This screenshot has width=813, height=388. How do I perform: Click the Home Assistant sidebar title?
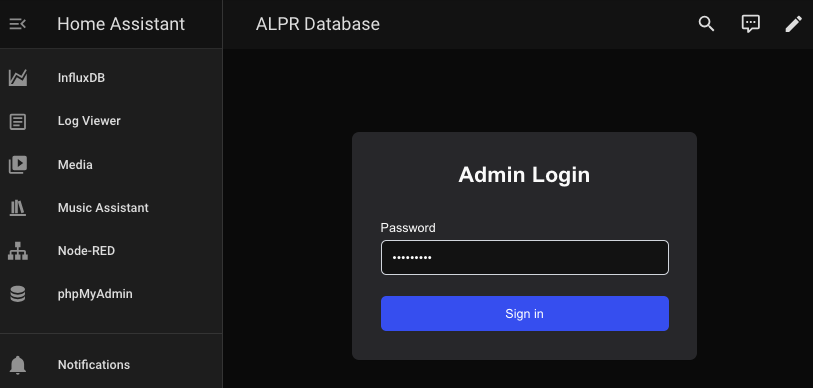click(121, 24)
